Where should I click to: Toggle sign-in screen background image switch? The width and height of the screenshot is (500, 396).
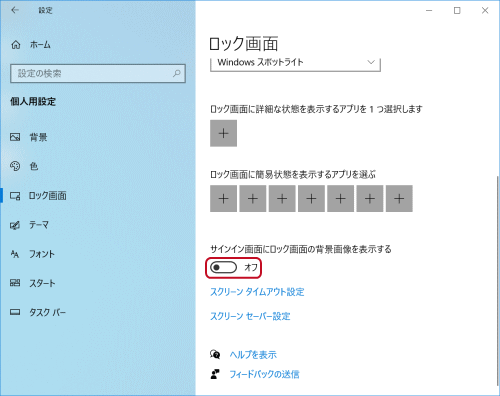point(223,267)
